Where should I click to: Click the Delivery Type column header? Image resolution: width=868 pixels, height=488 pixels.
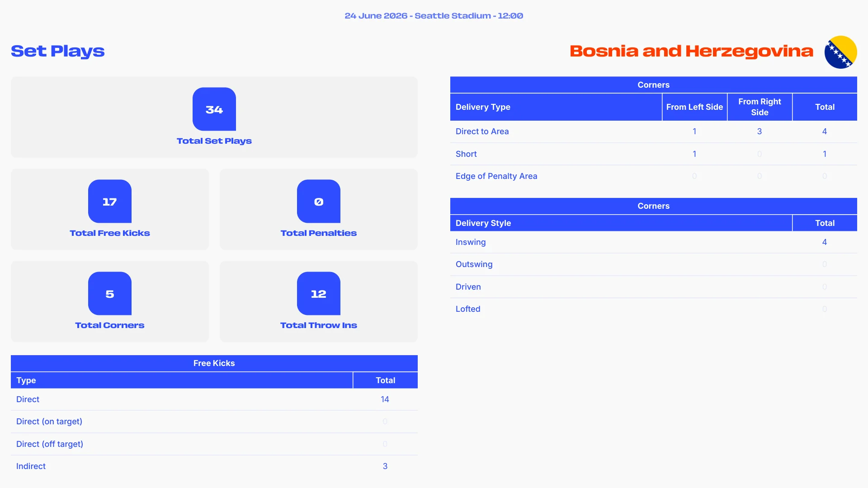point(556,107)
